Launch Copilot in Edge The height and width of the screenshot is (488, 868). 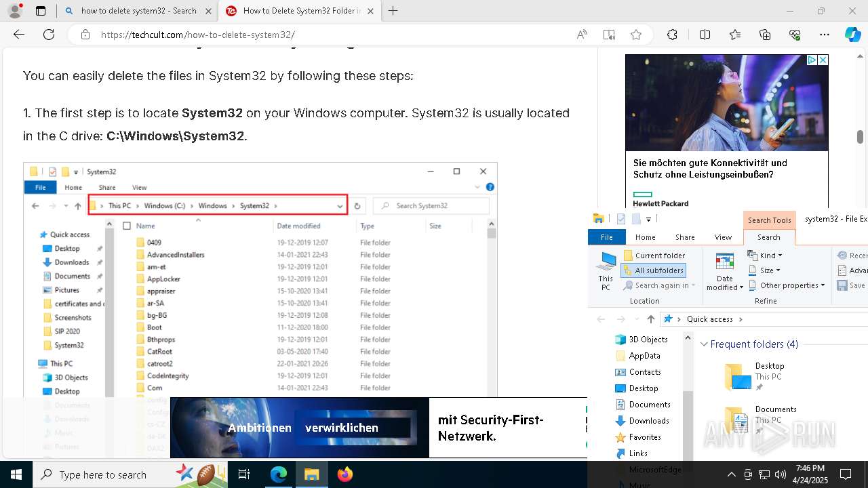[852, 35]
